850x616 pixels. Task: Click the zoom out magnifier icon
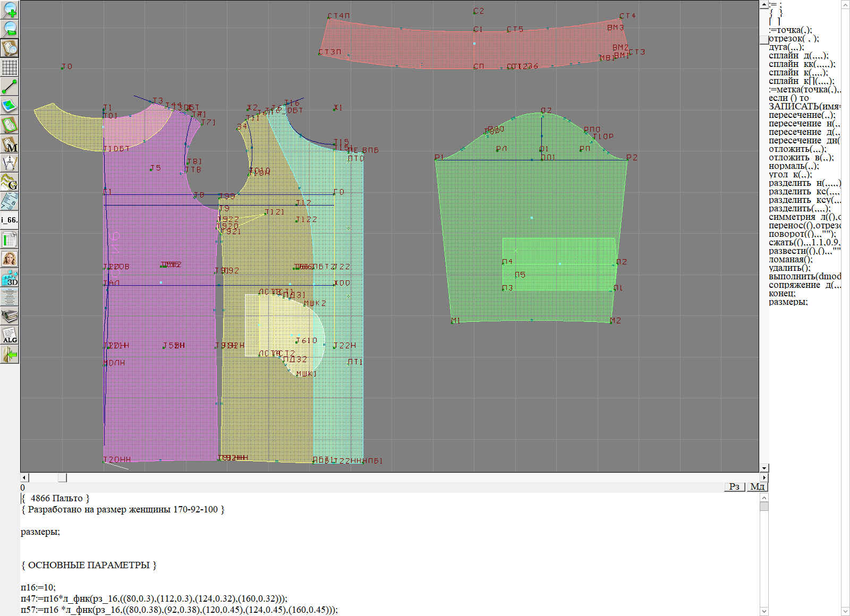10,28
